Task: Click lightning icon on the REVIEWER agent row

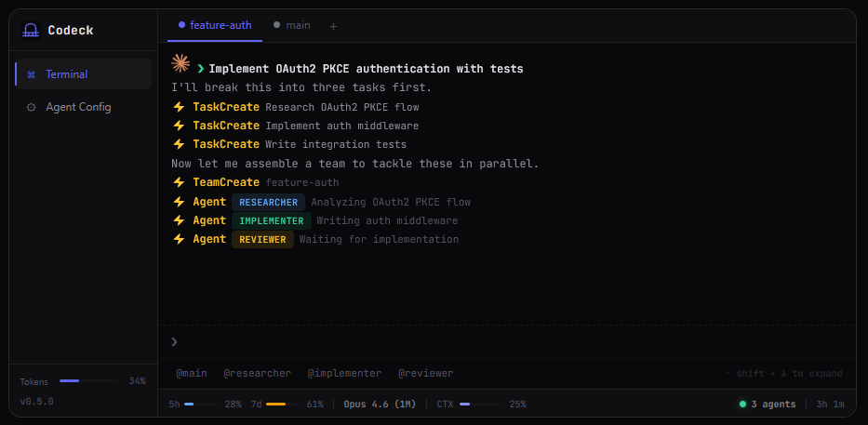Action: pyautogui.click(x=179, y=239)
